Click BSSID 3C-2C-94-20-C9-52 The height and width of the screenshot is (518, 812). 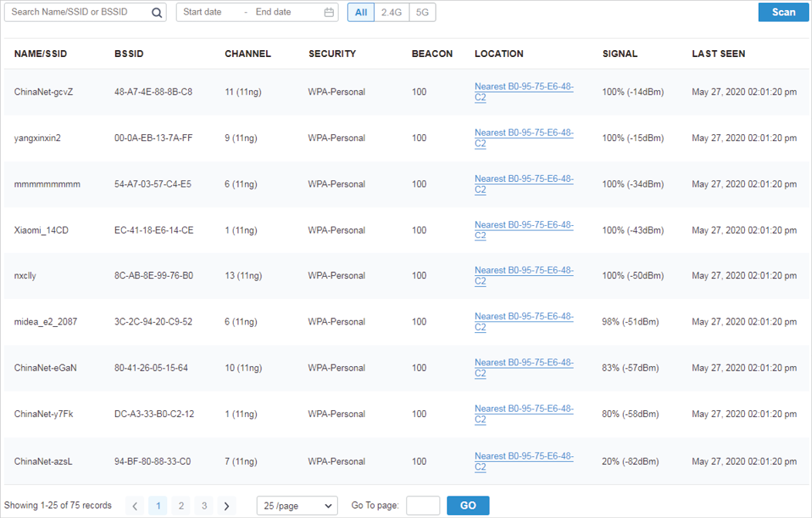pos(153,322)
